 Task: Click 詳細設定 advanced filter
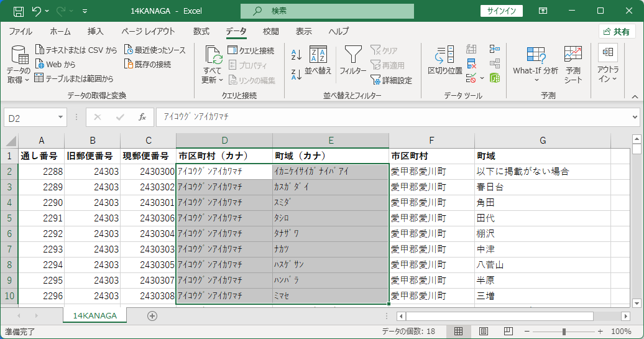pyautogui.click(x=391, y=80)
